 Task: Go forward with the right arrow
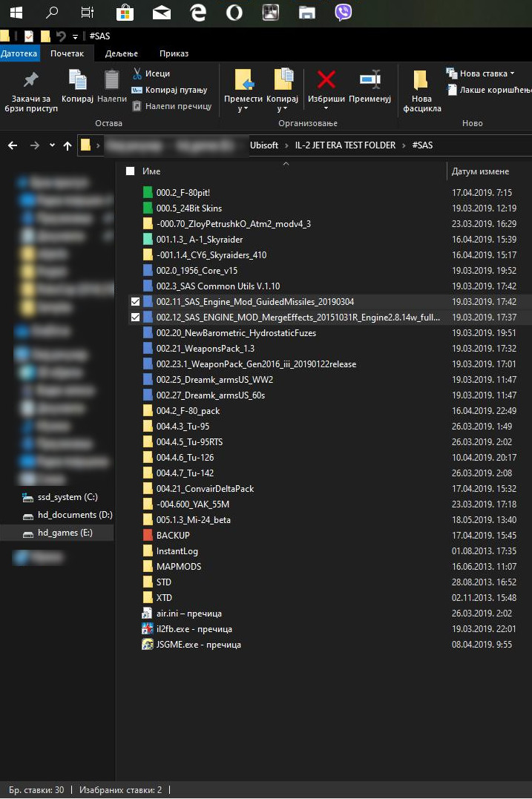[x=34, y=145]
